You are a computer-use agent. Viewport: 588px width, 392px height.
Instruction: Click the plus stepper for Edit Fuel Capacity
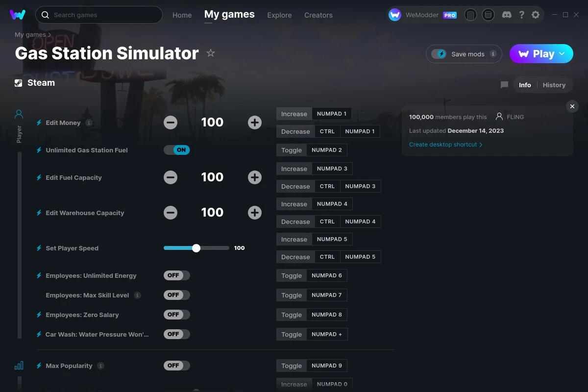point(255,177)
